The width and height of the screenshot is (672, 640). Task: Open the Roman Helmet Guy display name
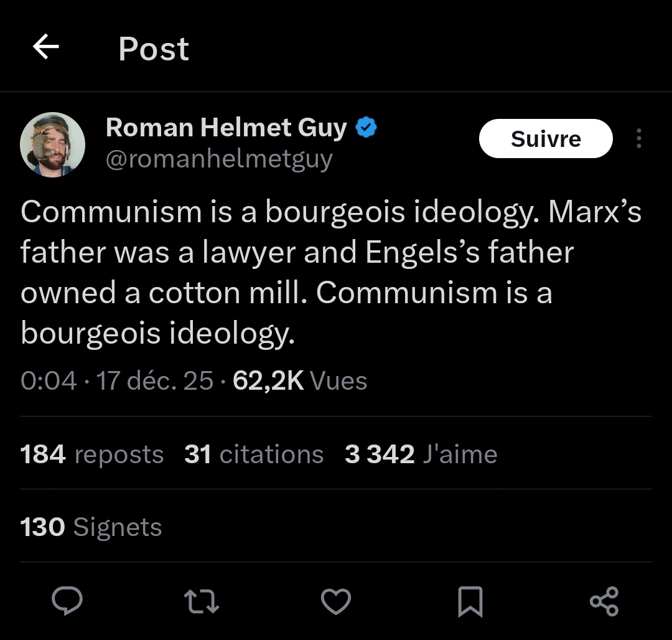click(226, 128)
